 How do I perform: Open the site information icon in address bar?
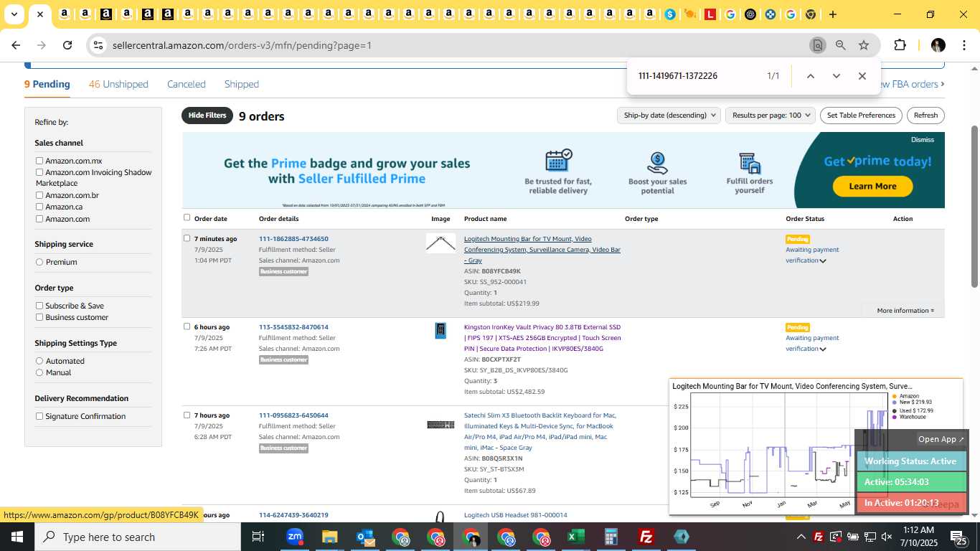click(98, 45)
